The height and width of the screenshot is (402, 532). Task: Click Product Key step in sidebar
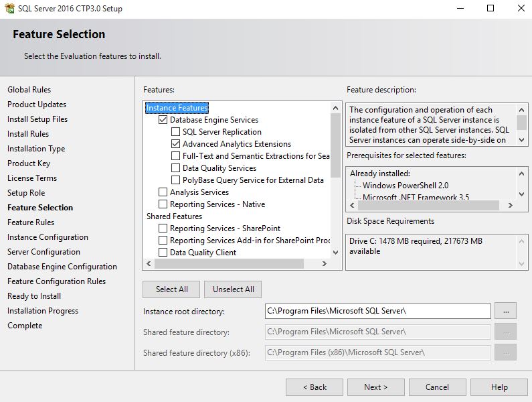point(29,163)
